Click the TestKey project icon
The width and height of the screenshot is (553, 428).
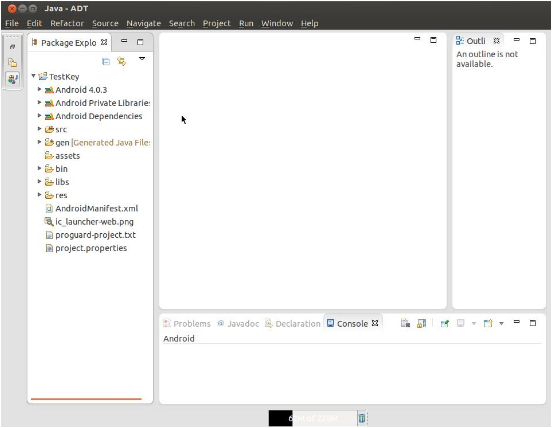coord(43,76)
